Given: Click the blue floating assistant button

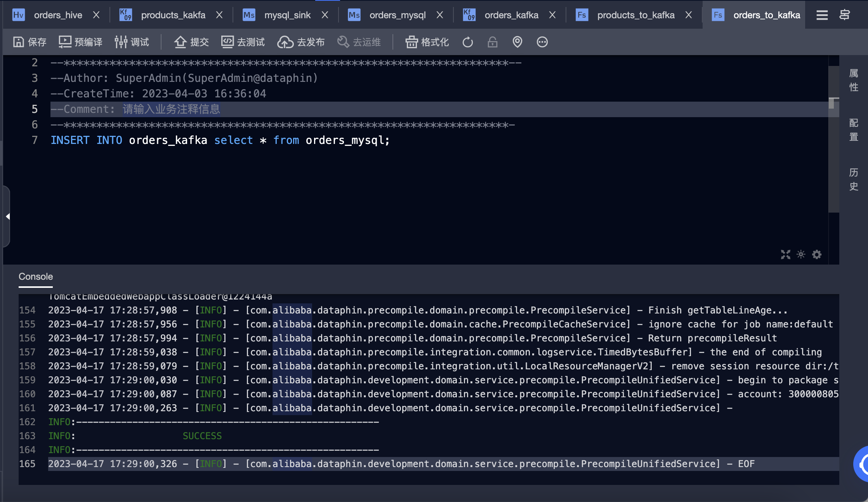Looking at the screenshot, I should pyautogui.click(x=861, y=464).
